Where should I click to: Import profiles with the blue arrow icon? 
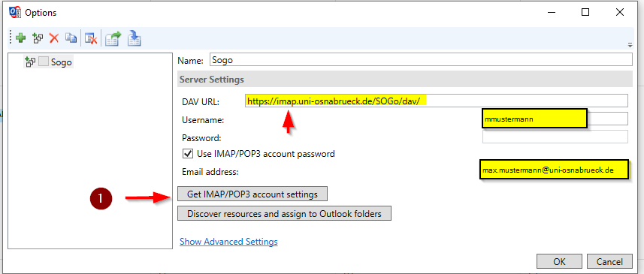[x=135, y=38]
